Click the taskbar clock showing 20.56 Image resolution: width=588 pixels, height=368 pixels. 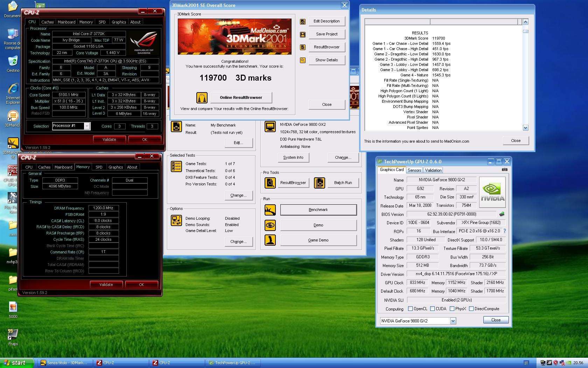click(578, 363)
